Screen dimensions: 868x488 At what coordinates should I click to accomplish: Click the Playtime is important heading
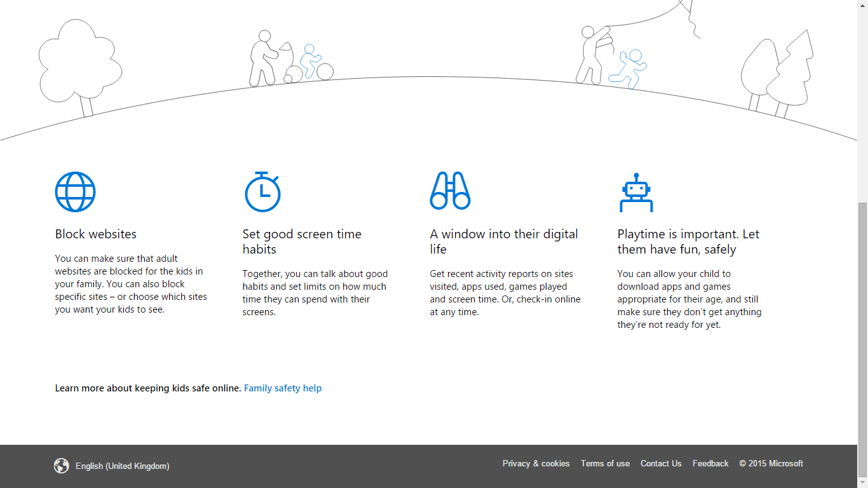click(688, 241)
